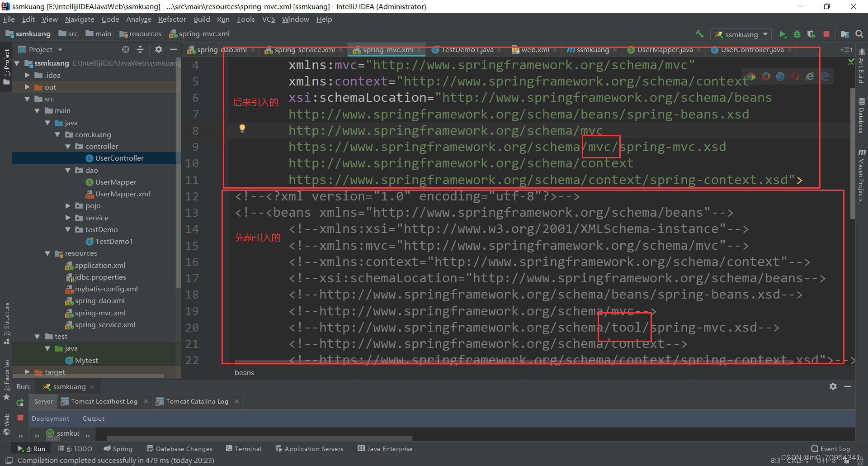Switch to the web.xml editor tab
This screenshot has height=466, width=868.
pyautogui.click(x=533, y=50)
